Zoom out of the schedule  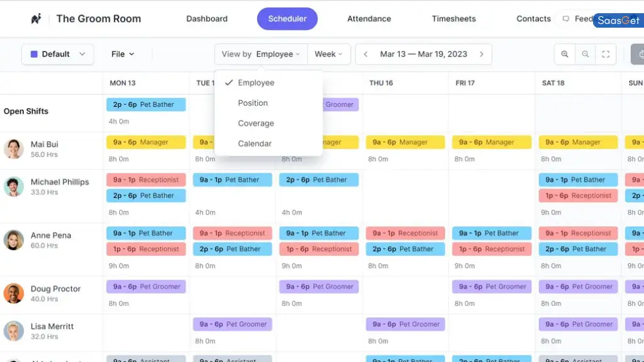click(x=586, y=54)
